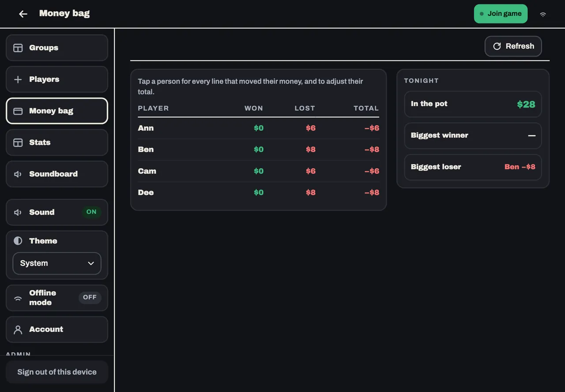Toggle the Sound ON switch

(91, 212)
